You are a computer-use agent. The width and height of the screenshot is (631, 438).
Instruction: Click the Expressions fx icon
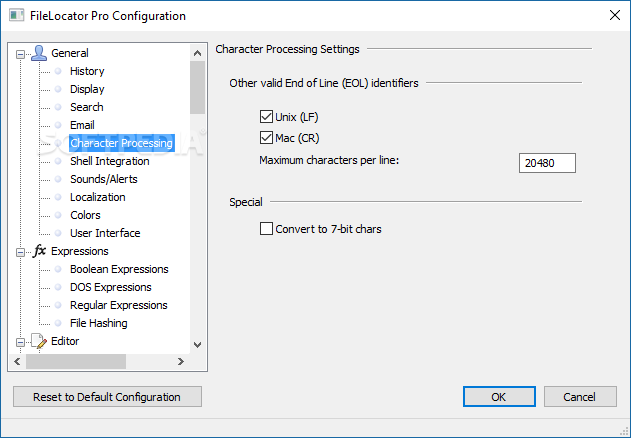click(x=39, y=251)
